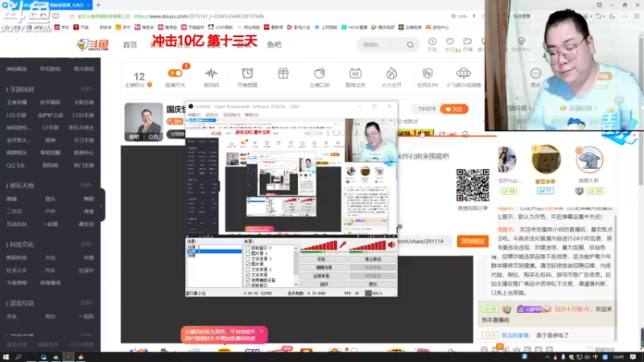Click the orange copy share link button
This screenshot has width=644, height=362.
[473, 241]
